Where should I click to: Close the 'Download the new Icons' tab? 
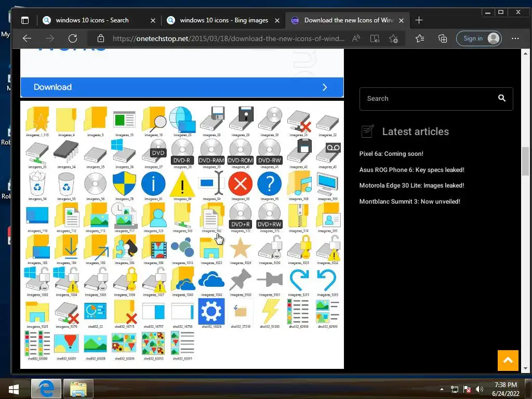tap(402, 21)
